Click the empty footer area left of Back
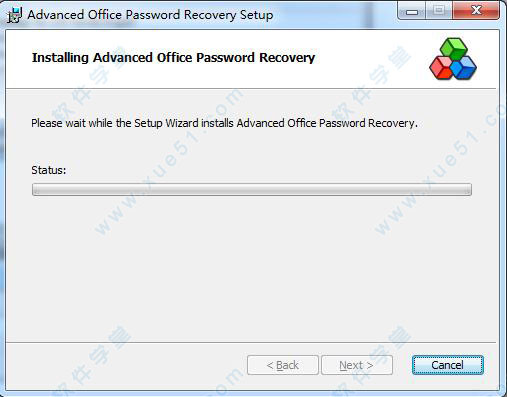This screenshot has width=507, height=397. click(x=127, y=365)
